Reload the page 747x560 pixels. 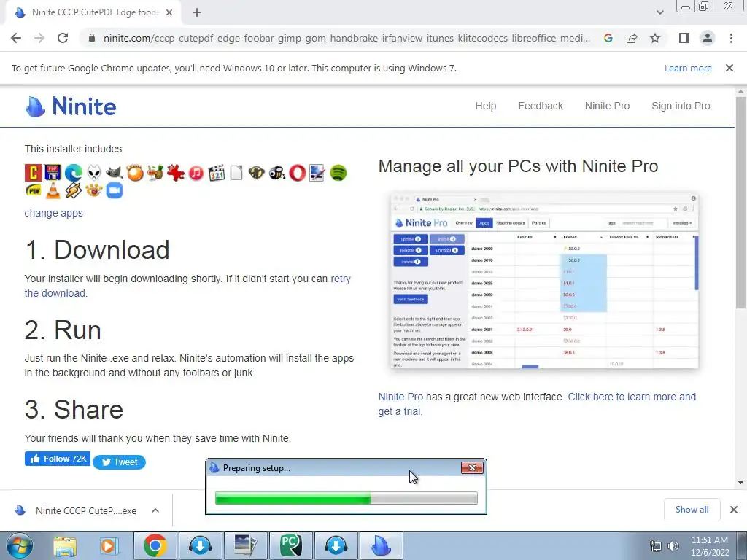(x=63, y=38)
